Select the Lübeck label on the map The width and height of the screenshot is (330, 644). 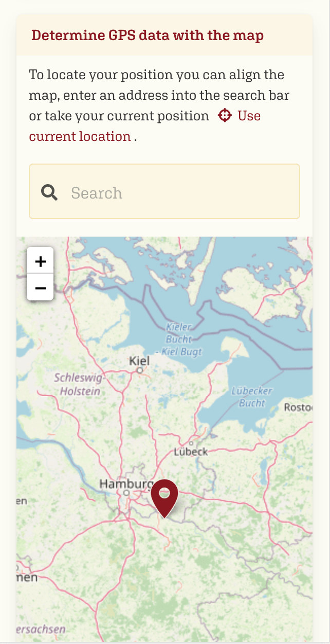coord(191,451)
